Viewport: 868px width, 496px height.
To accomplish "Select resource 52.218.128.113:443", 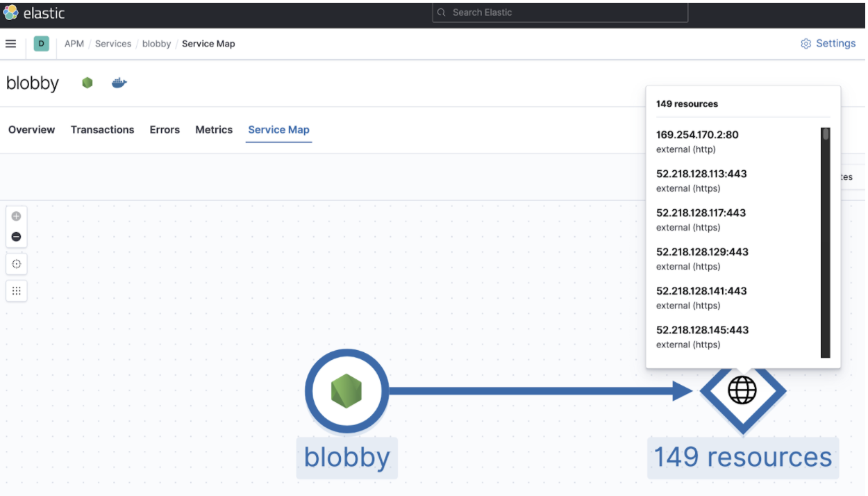I will (x=701, y=174).
